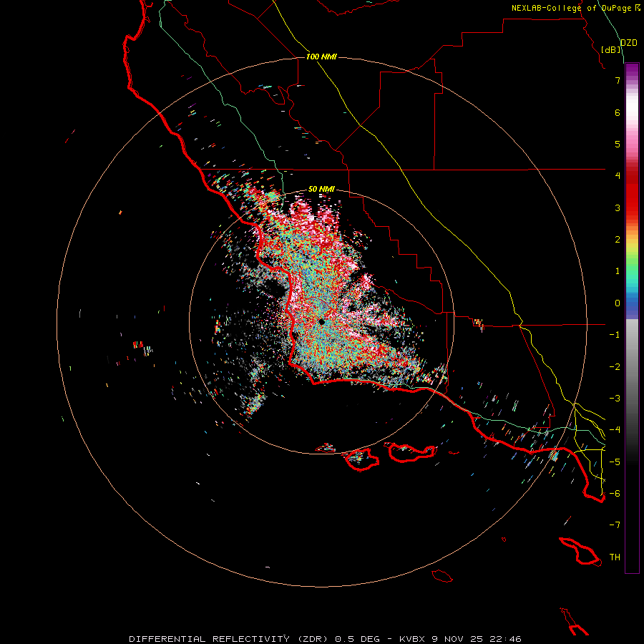Click the -7 dB scale value
Viewport: 644px width, 644px height.
click(615, 525)
